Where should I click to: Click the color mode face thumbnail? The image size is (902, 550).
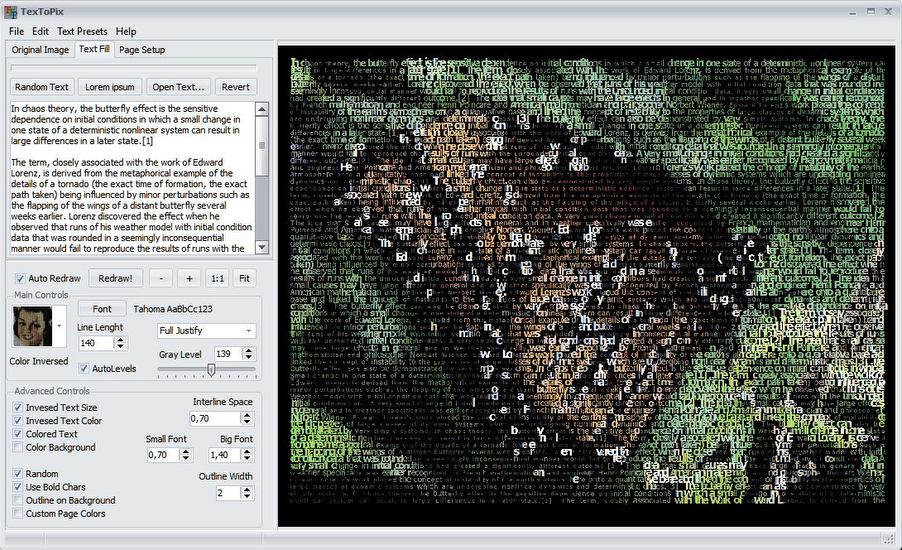pyautogui.click(x=33, y=326)
